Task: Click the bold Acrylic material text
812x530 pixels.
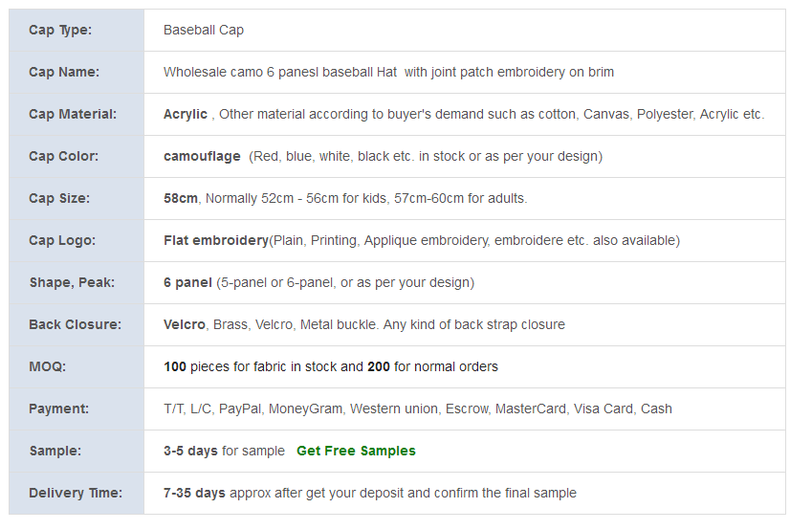Action: pyautogui.click(x=186, y=114)
